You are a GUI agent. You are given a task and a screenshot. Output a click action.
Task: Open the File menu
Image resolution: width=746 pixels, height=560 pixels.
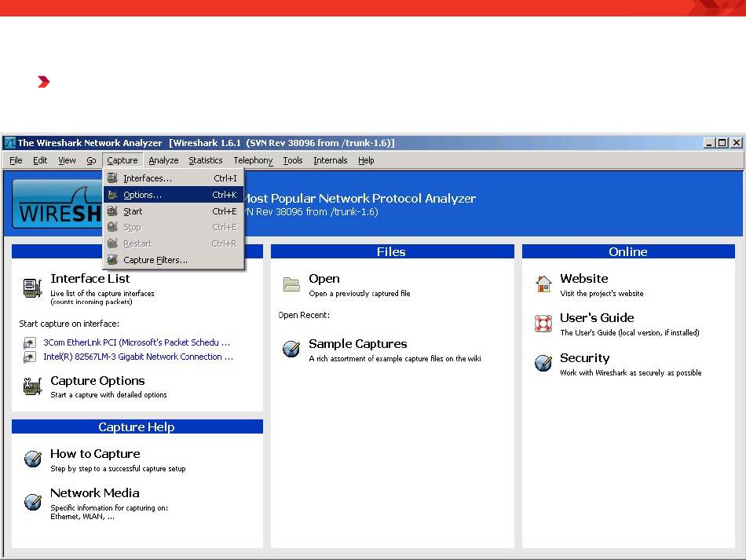(16, 160)
